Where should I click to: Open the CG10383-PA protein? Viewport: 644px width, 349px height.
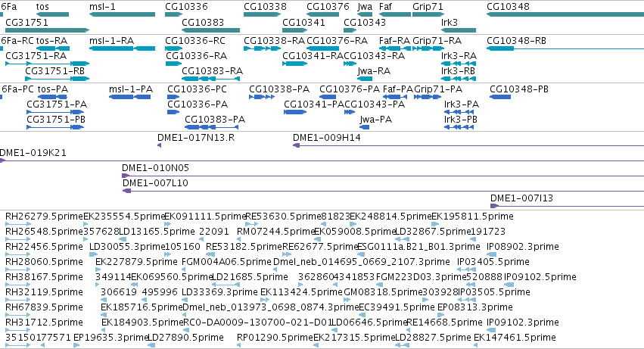tap(212, 127)
